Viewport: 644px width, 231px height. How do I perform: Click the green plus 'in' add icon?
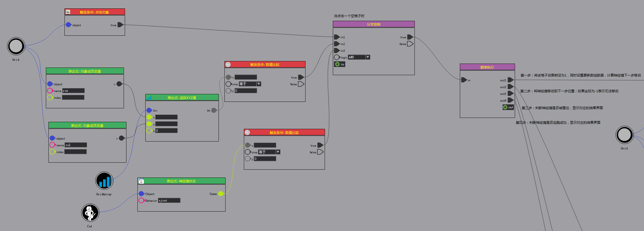337,64
